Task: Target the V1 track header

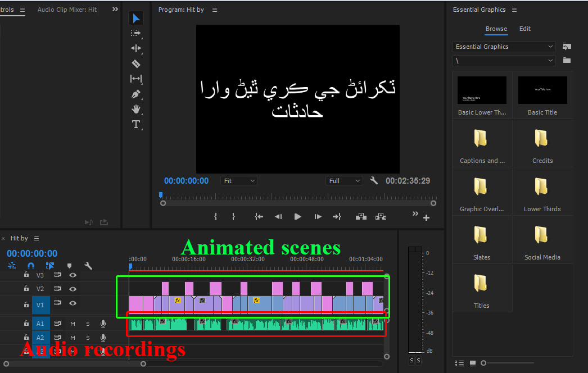Action: click(40, 305)
